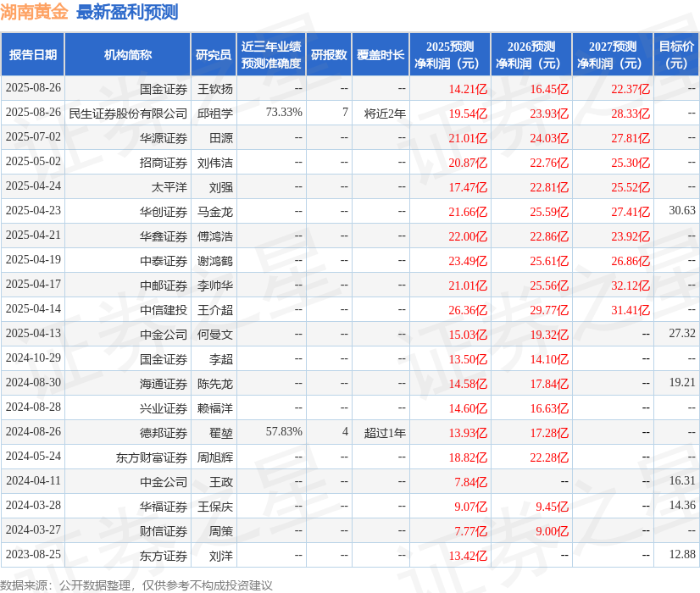Click target price 16.31
The width and height of the screenshot is (700, 593).
(682, 480)
